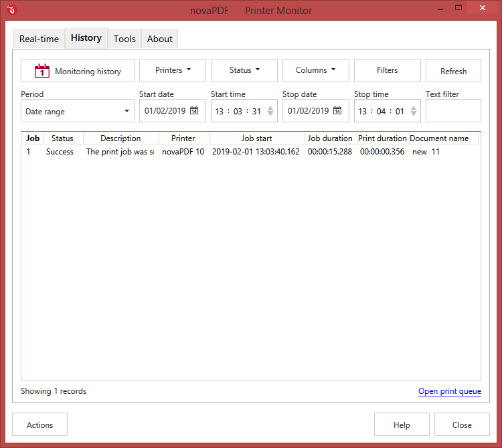Switch to the Real-time tab

(39, 39)
